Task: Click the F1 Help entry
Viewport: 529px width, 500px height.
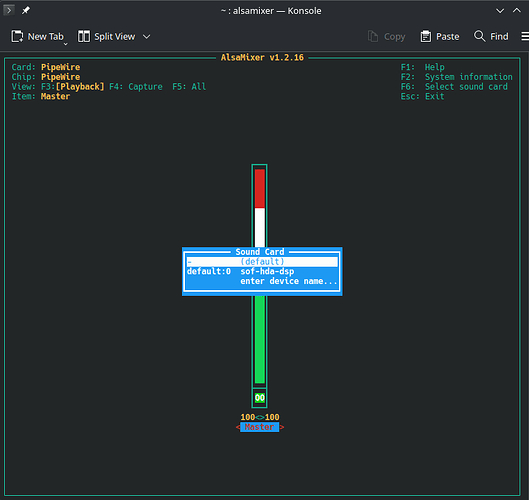Action: point(422,67)
